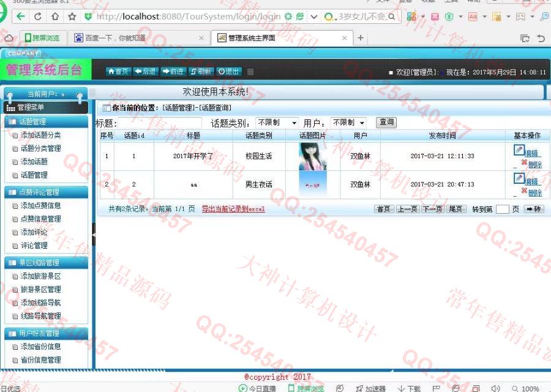Close the 管理系统主界面 tab
551x392 pixels.
point(344,38)
